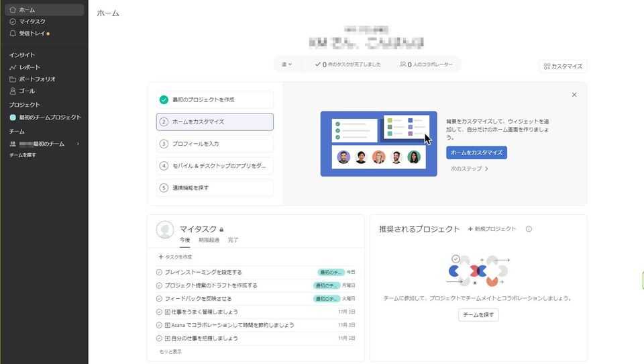Image resolution: width=644 pixels, height=364 pixels.
Task: Click チームを探す link in the sidebar
Action: tap(23, 155)
